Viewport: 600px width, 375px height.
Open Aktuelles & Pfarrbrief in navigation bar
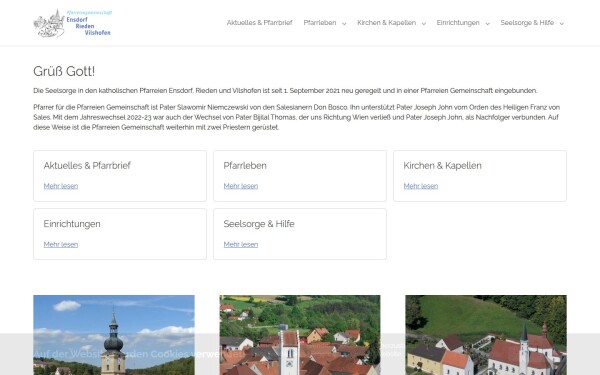[259, 23]
